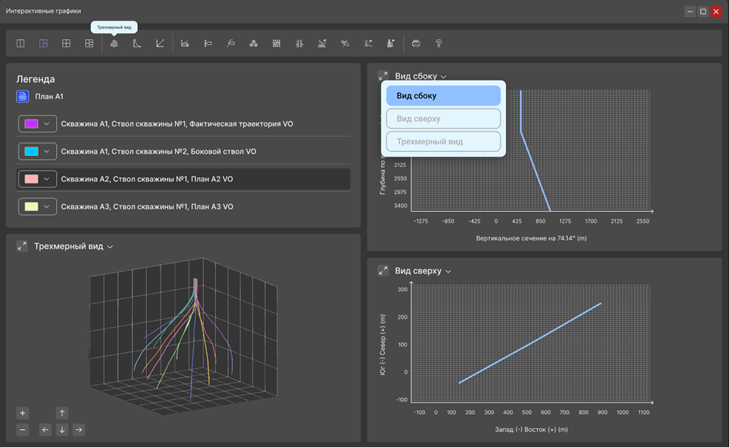Choose the four equal panes layout icon
This screenshot has width=729, height=447.
66,43
